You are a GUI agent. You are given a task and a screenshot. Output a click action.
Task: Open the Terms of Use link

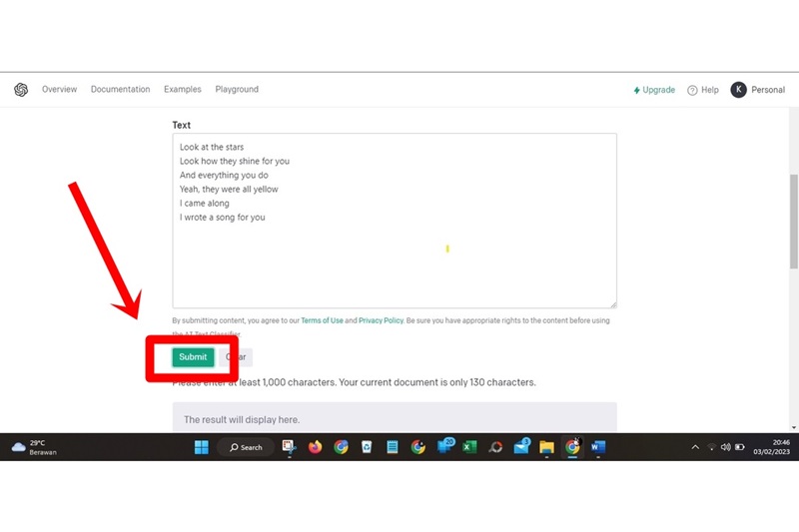[322, 320]
